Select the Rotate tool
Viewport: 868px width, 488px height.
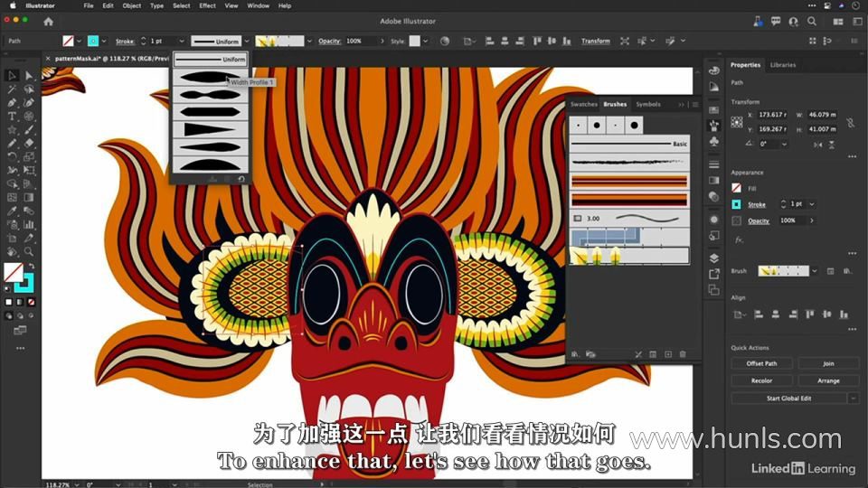click(x=12, y=156)
